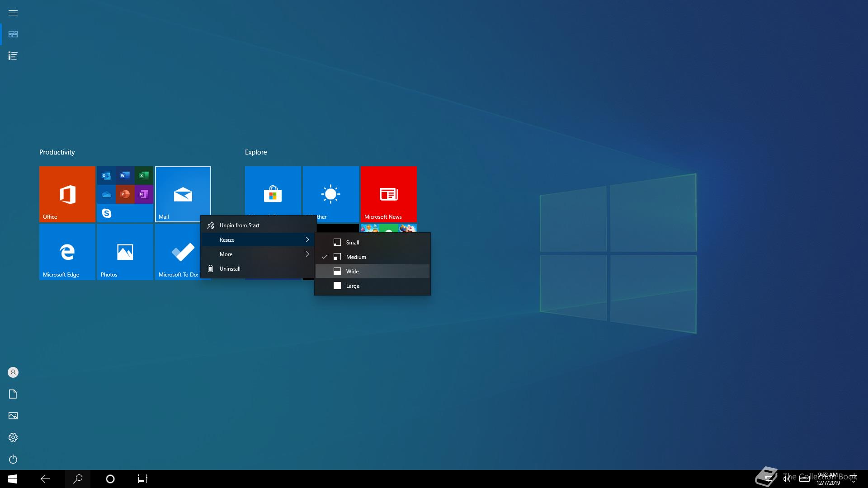
Task: Open the Microsoft To Do tile
Action: (x=178, y=252)
